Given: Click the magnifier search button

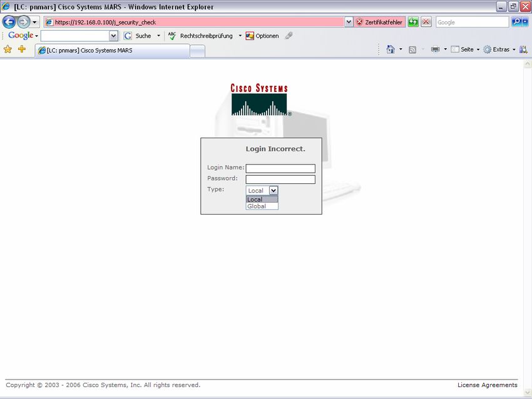Looking at the screenshot, I should pyautogui.click(x=516, y=23).
